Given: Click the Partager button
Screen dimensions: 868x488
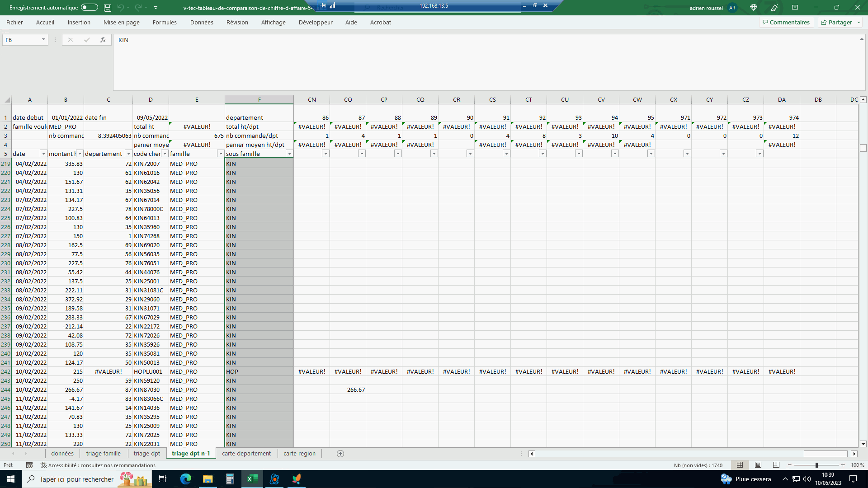Looking at the screenshot, I should coord(840,22).
